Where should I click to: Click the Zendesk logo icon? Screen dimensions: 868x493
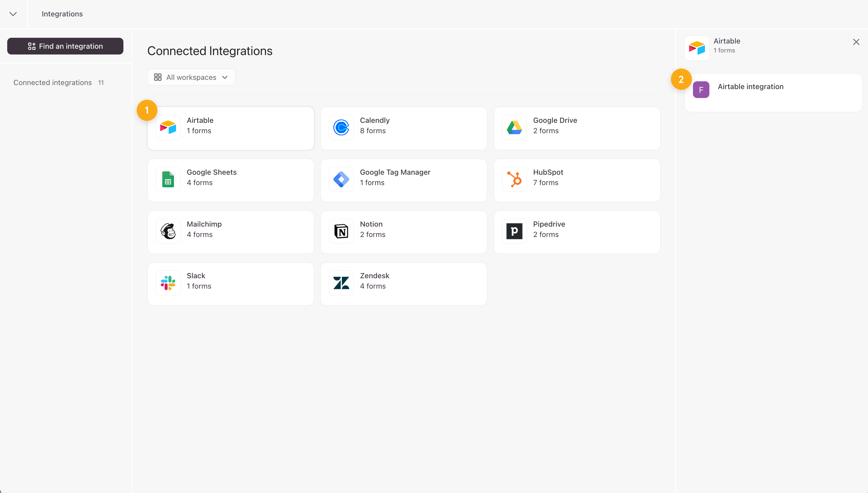tap(341, 283)
